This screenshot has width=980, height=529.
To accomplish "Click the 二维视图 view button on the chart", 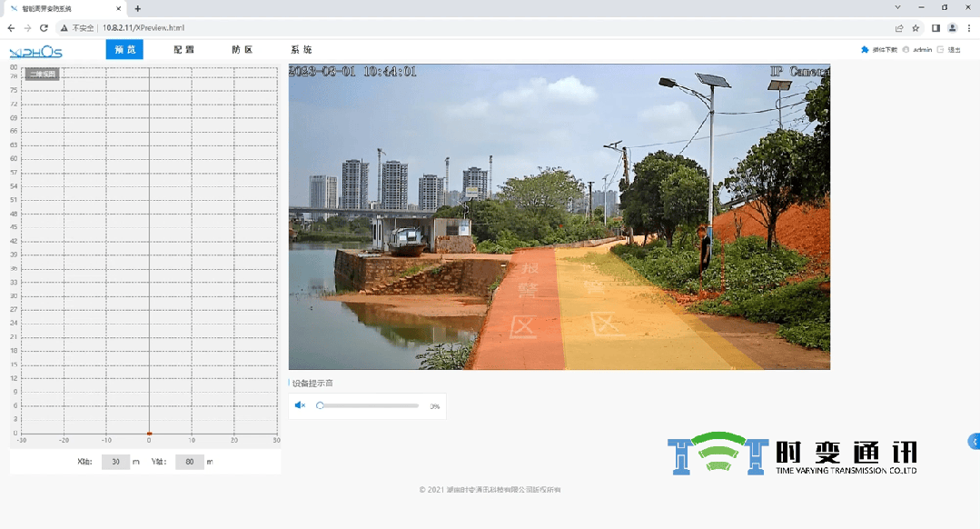I will [x=43, y=75].
